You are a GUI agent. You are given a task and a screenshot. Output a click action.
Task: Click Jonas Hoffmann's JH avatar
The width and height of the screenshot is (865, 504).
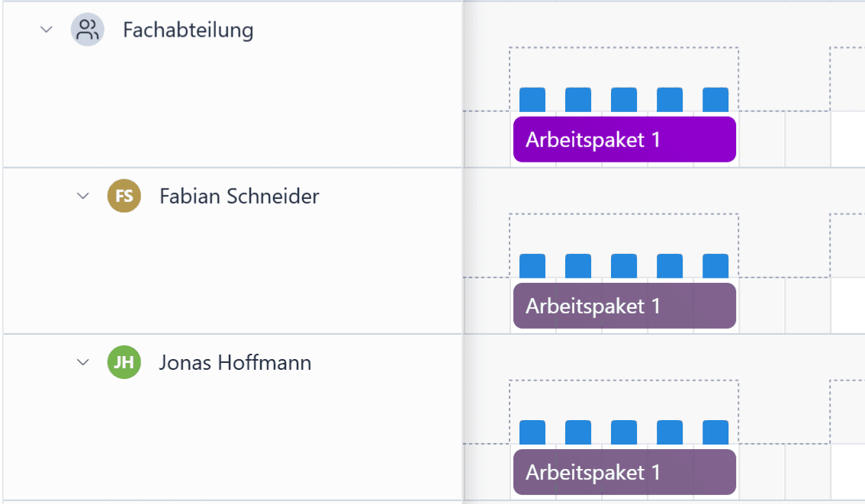[124, 362]
